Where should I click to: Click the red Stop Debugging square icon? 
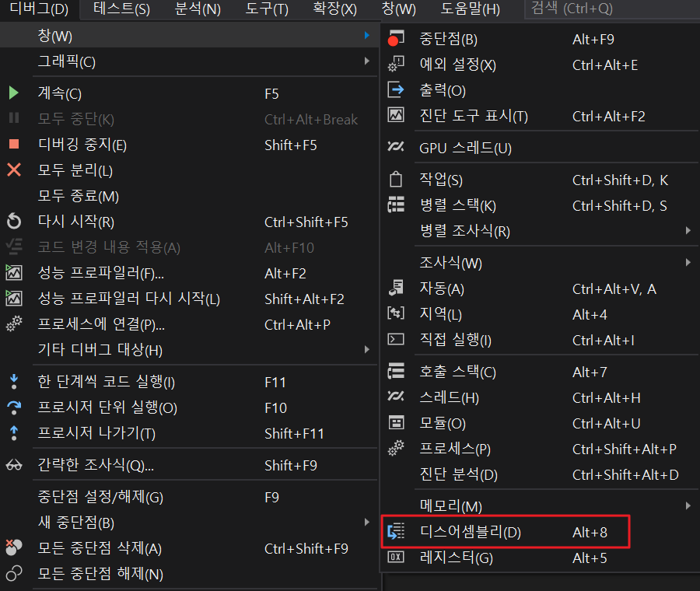(14, 145)
